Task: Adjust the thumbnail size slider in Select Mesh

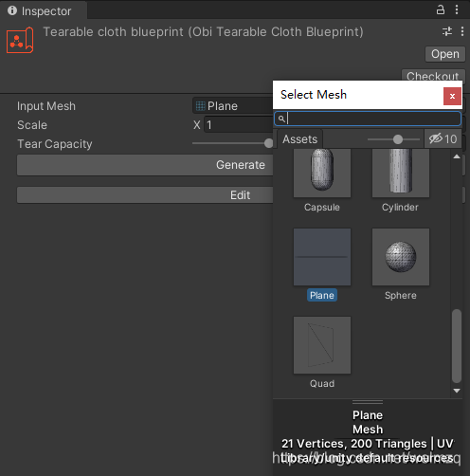Action: (398, 139)
